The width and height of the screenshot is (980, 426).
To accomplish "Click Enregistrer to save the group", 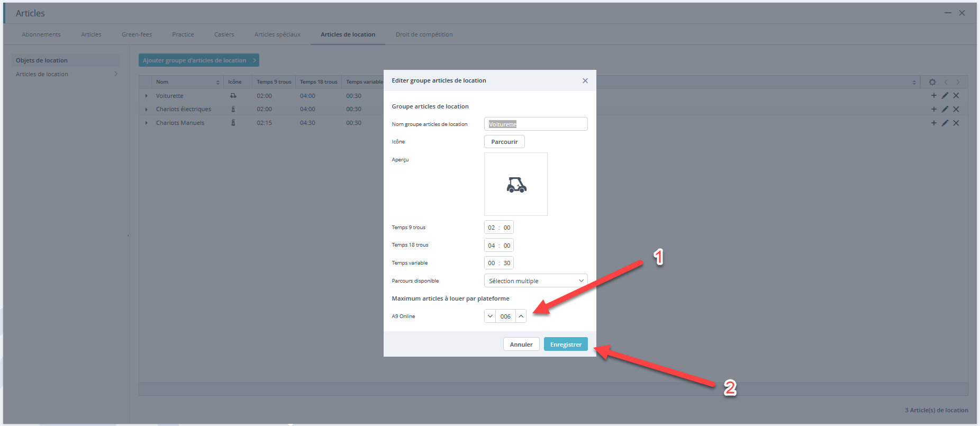I will click(x=566, y=344).
